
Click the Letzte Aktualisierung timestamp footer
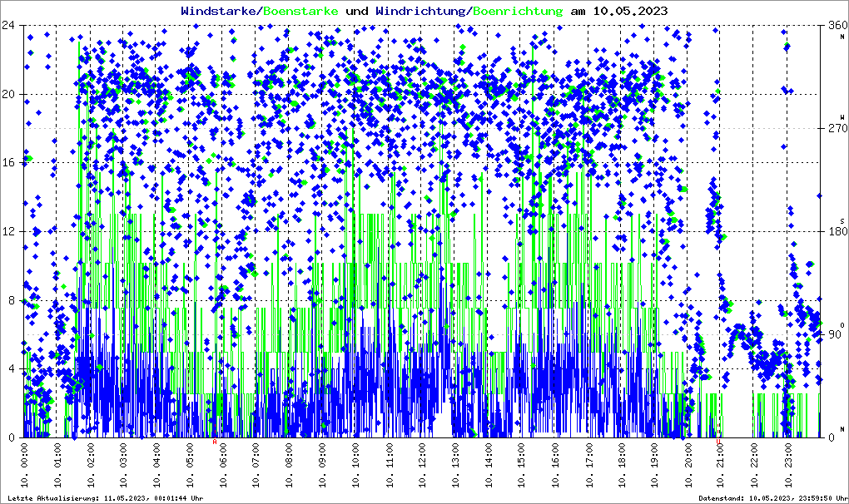coord(106,498)
